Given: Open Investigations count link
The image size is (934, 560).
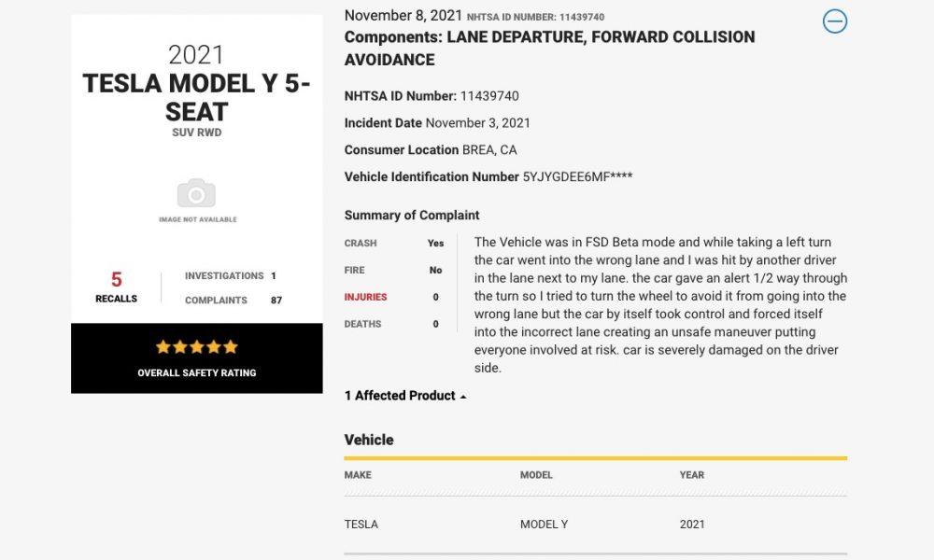Looking at the screenshot, I should tap(230, 275).
